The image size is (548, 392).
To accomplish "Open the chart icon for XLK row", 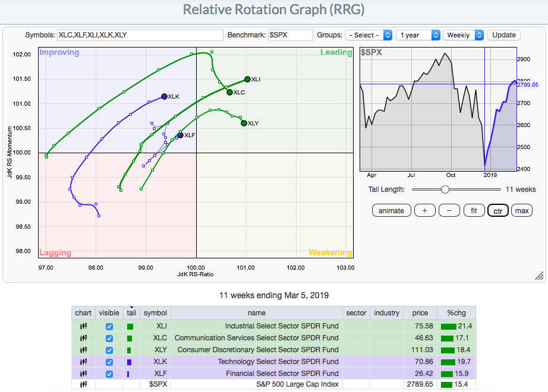I will 83,362.
